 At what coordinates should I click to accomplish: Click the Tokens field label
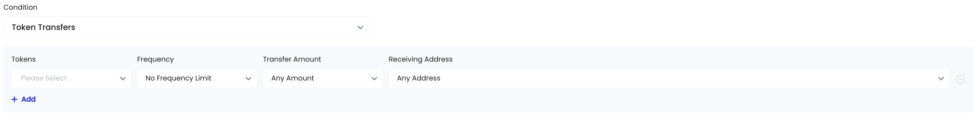click(x=24, y=59)
